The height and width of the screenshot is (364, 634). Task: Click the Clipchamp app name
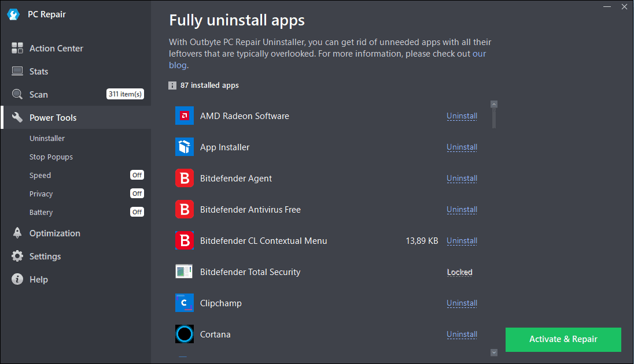point(221,303)
